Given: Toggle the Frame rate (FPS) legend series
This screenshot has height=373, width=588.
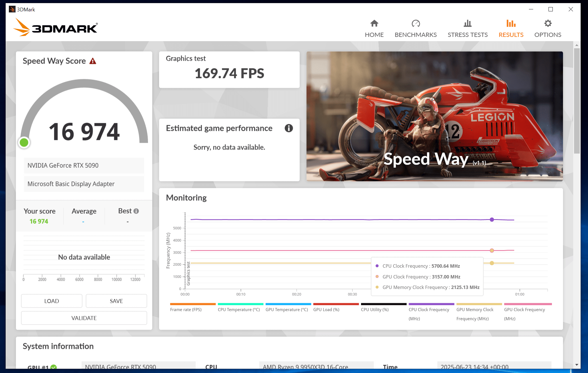Looking at the screenshot, I should point(186,309).
